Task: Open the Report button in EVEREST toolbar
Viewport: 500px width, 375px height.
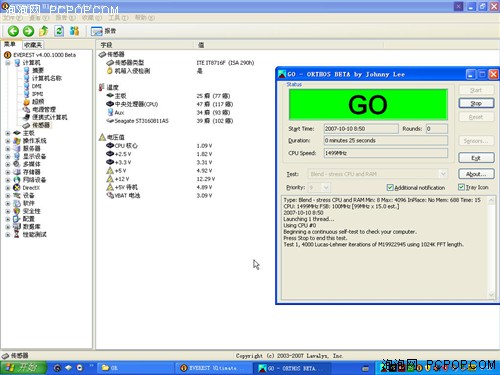Action: (103, 31)
